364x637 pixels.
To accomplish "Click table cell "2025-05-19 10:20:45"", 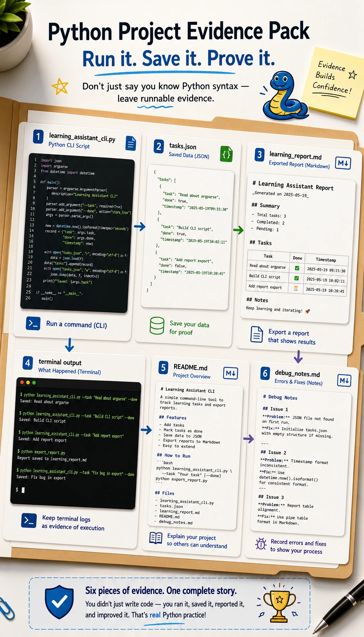I will tap(325, 290).
